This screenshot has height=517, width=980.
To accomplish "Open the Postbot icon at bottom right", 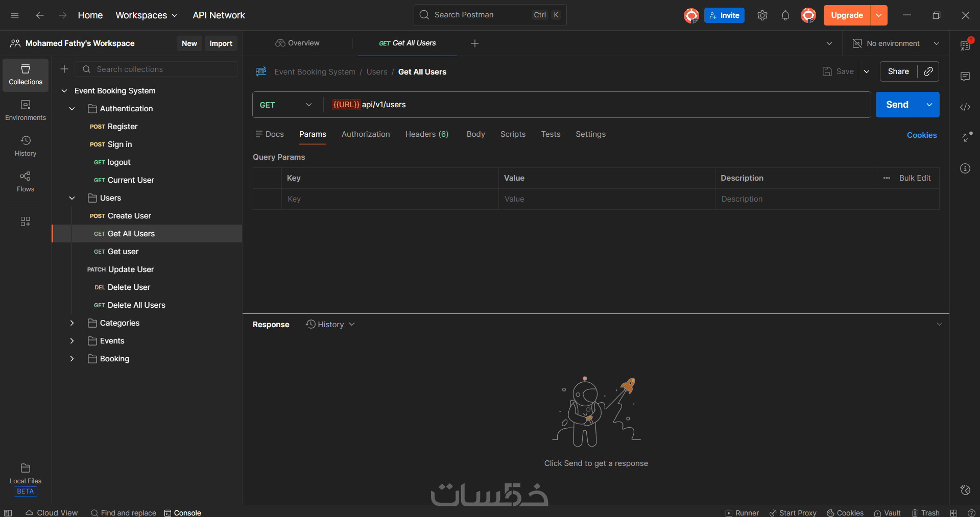I will [965, 490].
